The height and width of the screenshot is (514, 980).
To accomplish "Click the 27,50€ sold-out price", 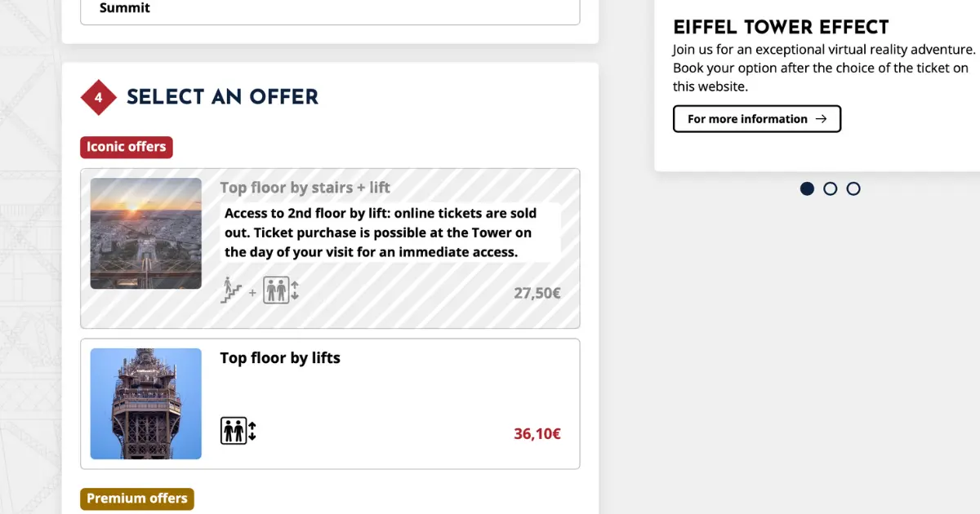I will click(537, 293).
